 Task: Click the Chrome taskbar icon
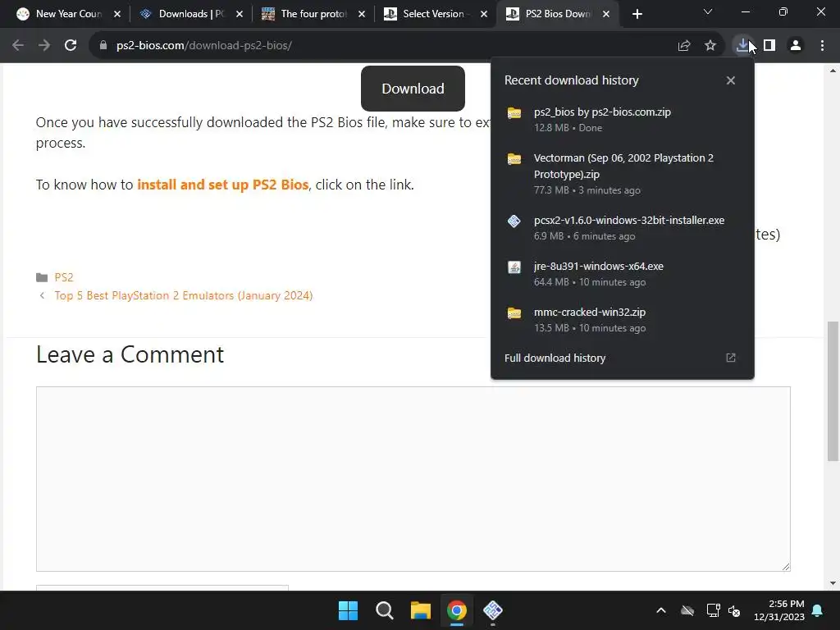(x=456, y=610)
